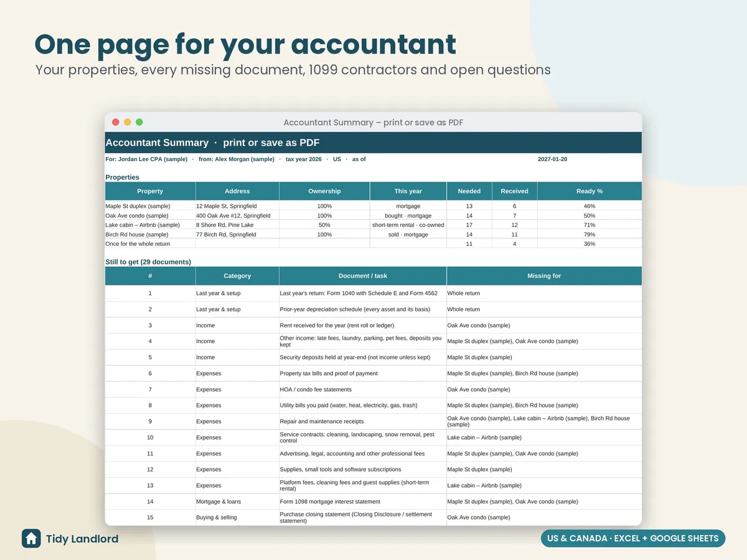Click HOA / condo fee statements cell
The height and width of the screenshot is (560, 747).
tap(363, 390)
